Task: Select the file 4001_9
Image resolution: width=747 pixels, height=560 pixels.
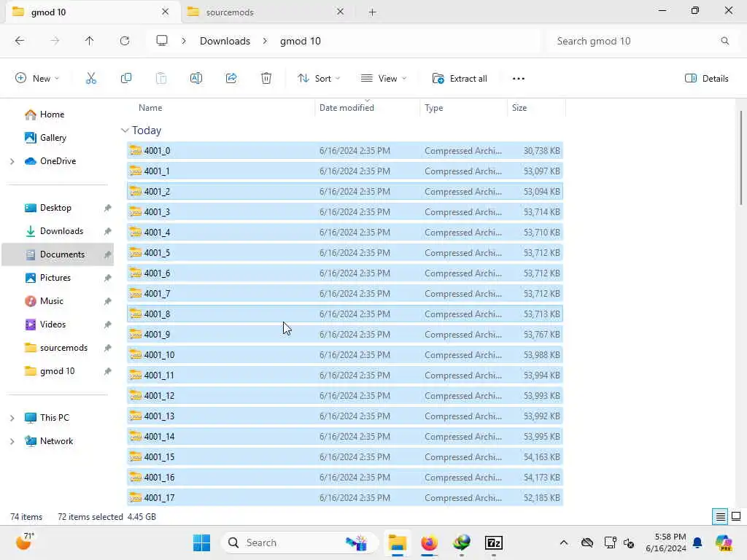Action: (345, 335)
